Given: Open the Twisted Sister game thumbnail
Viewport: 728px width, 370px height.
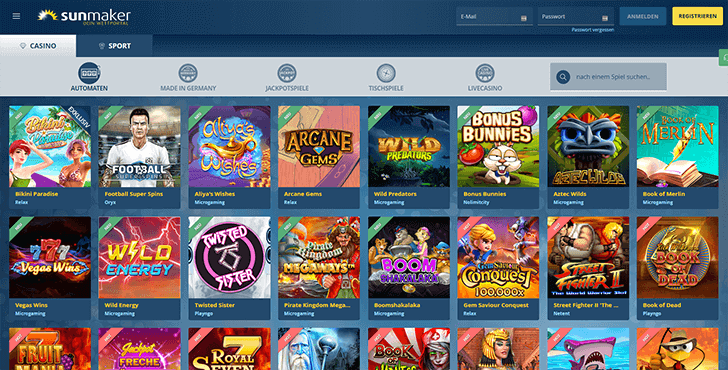Looking at the screenshot, I should click(229, 258).
